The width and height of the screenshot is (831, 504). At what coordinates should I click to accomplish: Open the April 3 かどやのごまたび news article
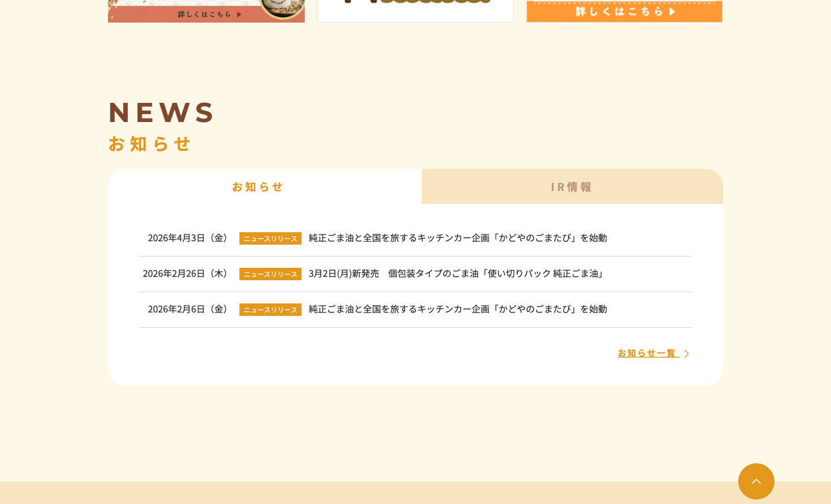coord(457,238)
